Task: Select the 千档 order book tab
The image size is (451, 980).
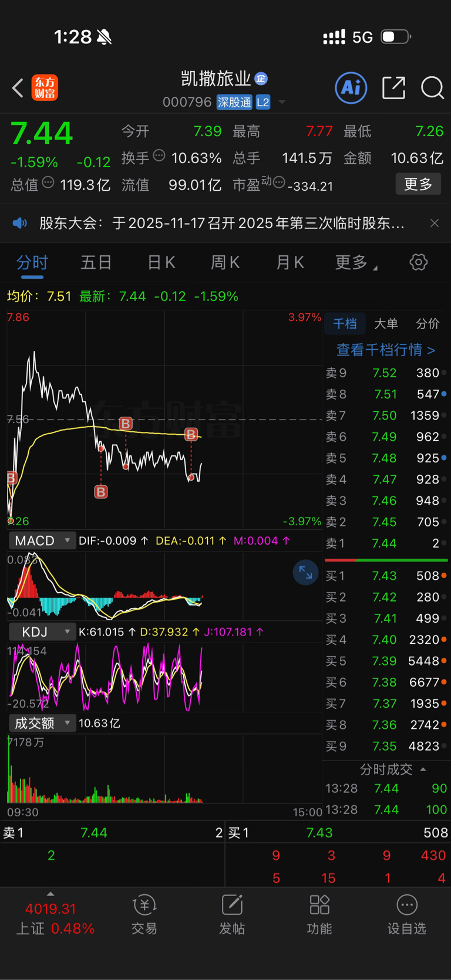Action: pos(345,323)
